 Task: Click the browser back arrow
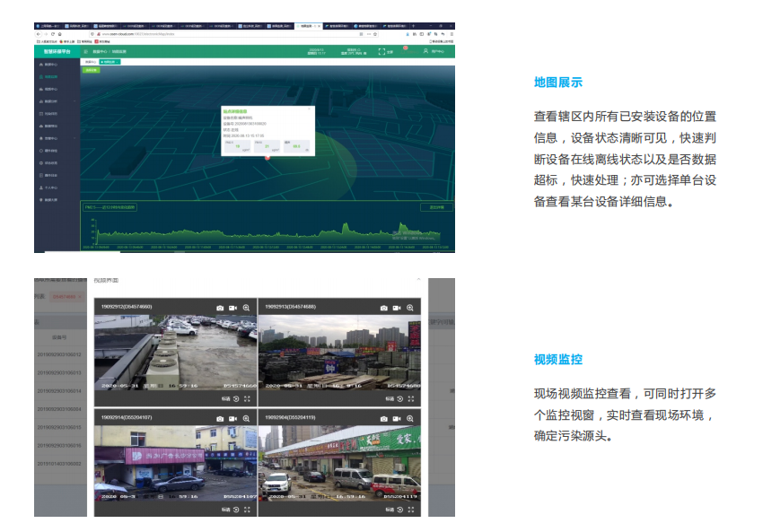coord(38,34)
